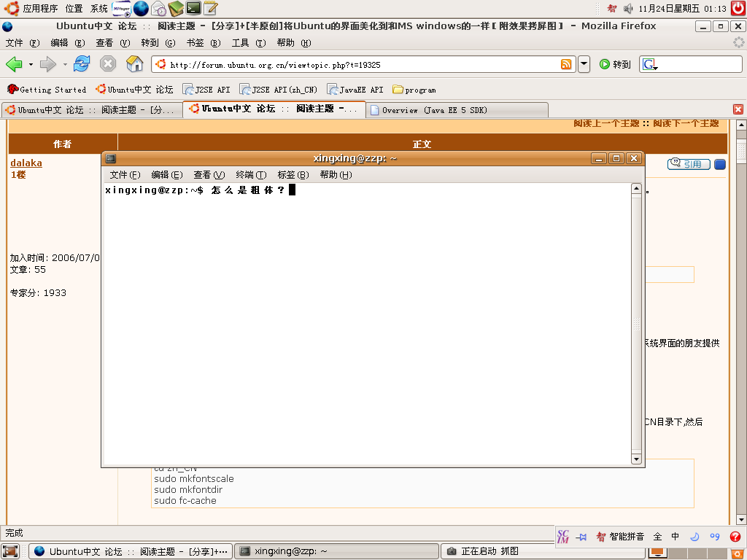Click the pin icon on SCIM toolbar
Image resolution: width=747 pixels, height=560 pixels.
pyautogui.click(x=581, y=537)
